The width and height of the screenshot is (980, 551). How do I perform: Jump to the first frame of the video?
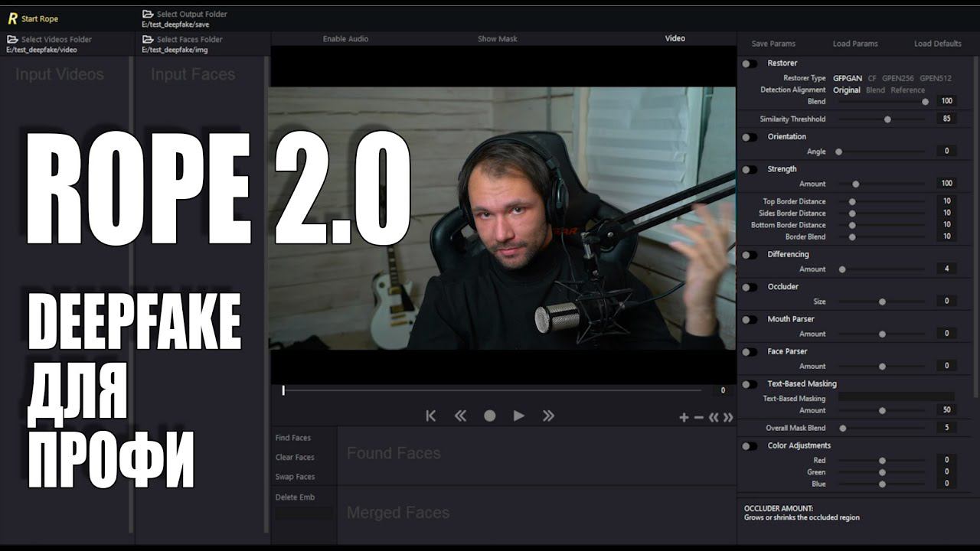(x=430, y=416)
